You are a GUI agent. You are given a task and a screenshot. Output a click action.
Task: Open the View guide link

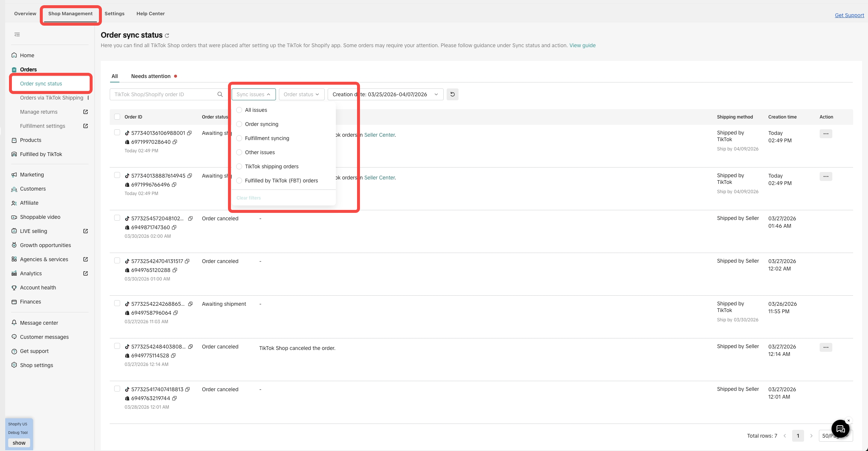(582, 45)
